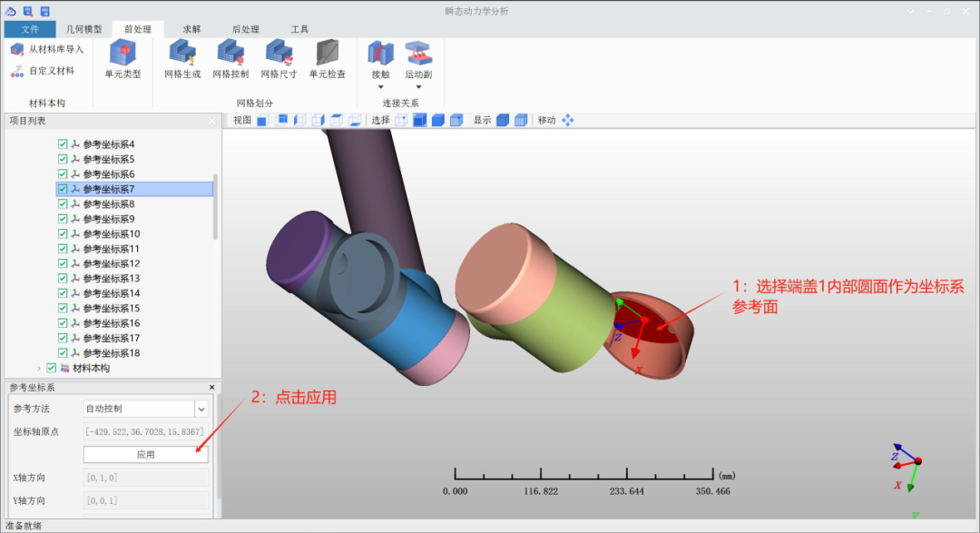Click the solid cube display icon after 显示

click(x=503, y=120)
